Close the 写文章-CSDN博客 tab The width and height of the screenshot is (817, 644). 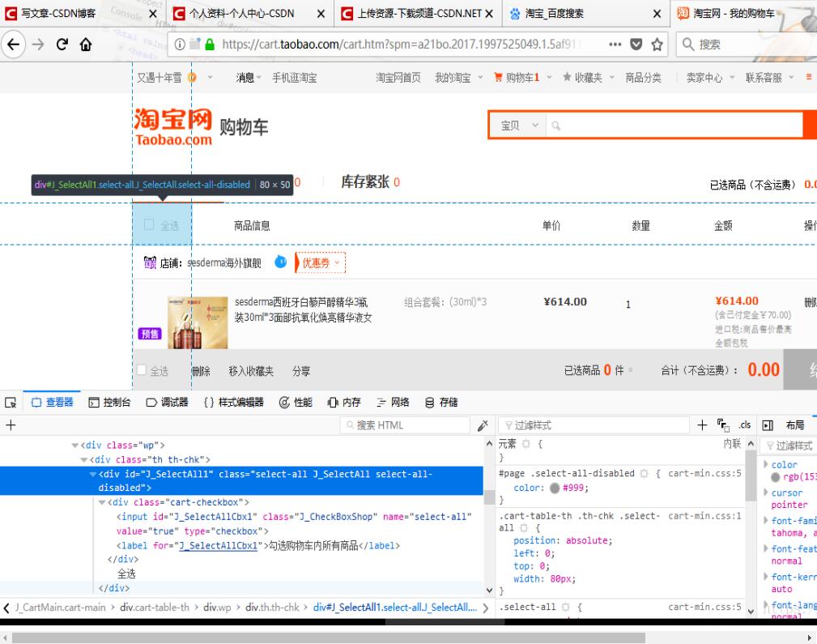(153, 14)
